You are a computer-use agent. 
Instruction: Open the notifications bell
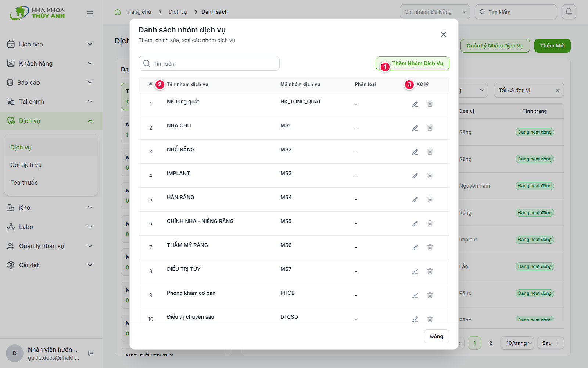[x=569, y=12]
